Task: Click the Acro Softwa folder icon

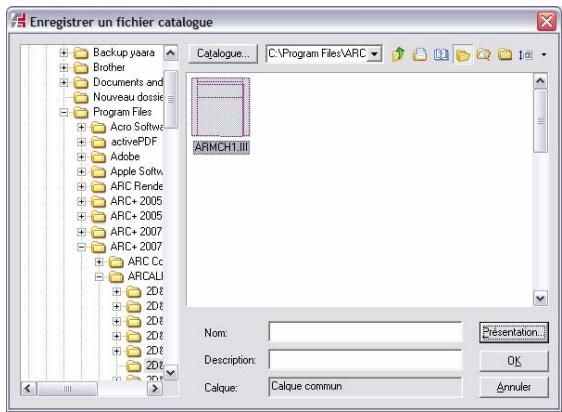Action: coord(98,128)
